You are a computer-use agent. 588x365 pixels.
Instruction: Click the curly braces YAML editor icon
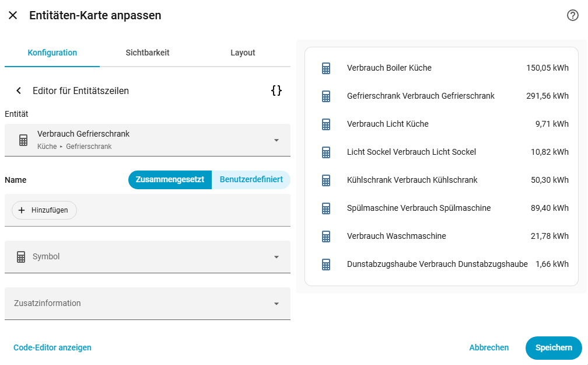[x=276, y=91]
